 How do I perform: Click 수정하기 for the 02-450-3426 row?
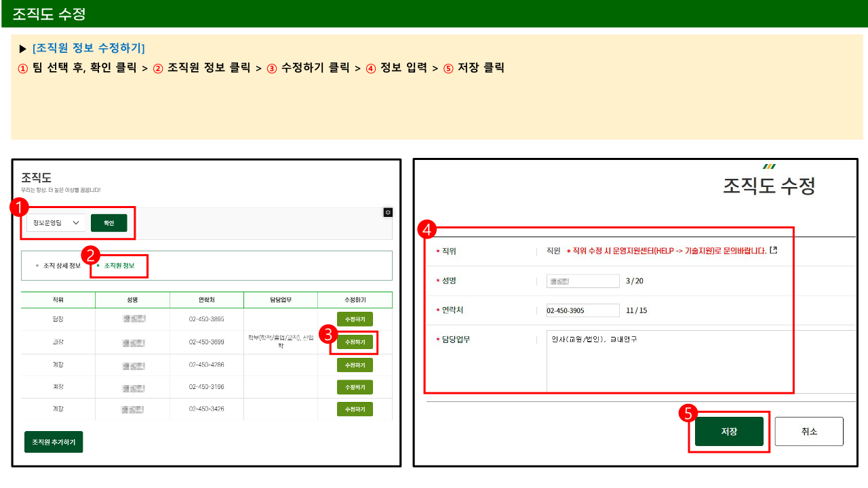pyautogui.click(x=355, y=409)
